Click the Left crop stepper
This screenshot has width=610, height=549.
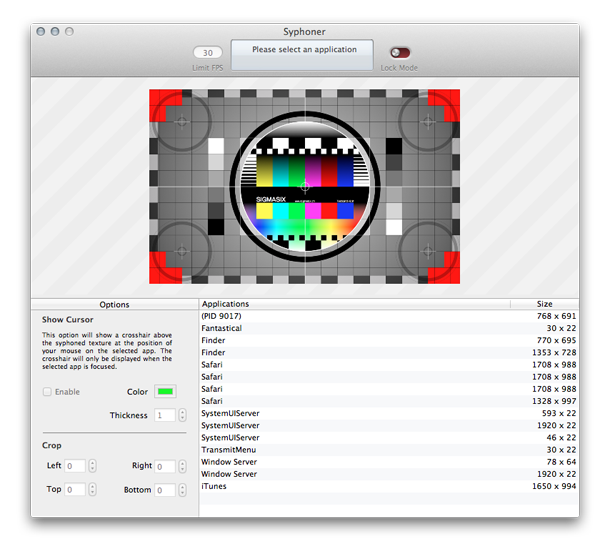point(93,466)
